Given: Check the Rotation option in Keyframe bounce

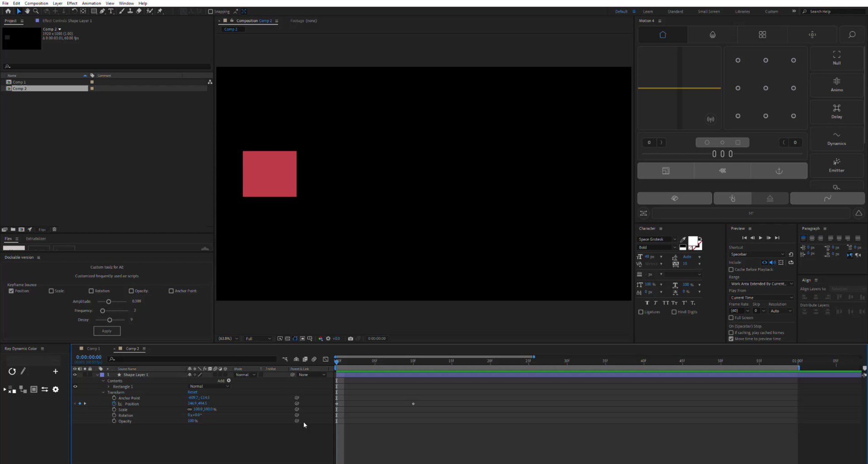Looking at the screenshot, I should tap(91, 291).
